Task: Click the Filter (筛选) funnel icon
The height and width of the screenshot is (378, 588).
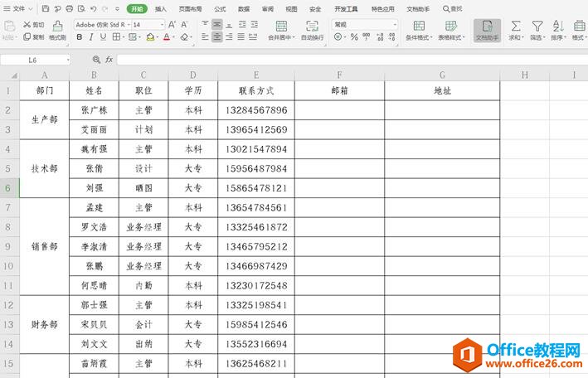Action: pos(537,27)
